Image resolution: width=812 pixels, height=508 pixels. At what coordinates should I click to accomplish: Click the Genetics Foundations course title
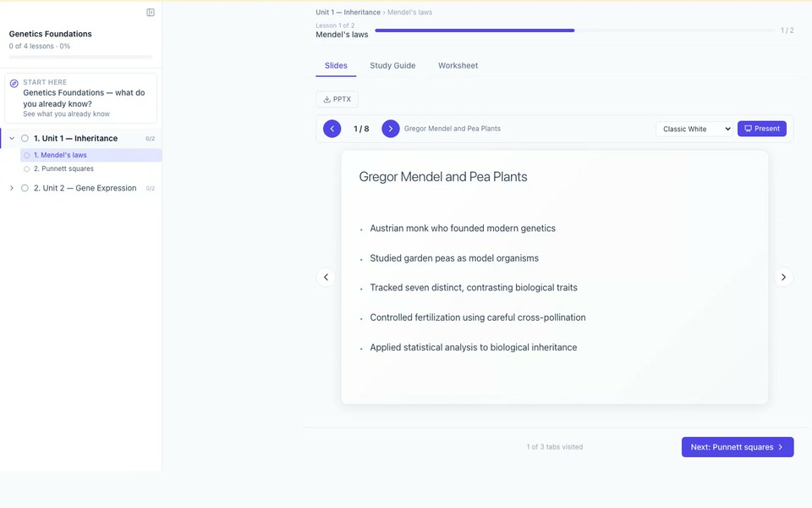(50, 34)
